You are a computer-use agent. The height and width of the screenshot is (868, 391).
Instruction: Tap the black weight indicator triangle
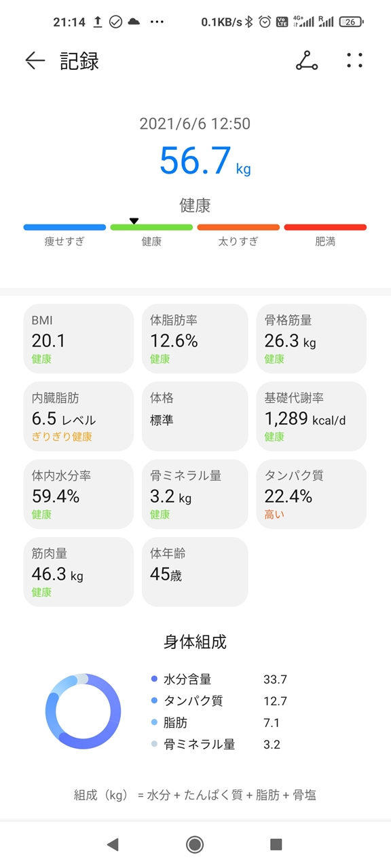[134, 220]
